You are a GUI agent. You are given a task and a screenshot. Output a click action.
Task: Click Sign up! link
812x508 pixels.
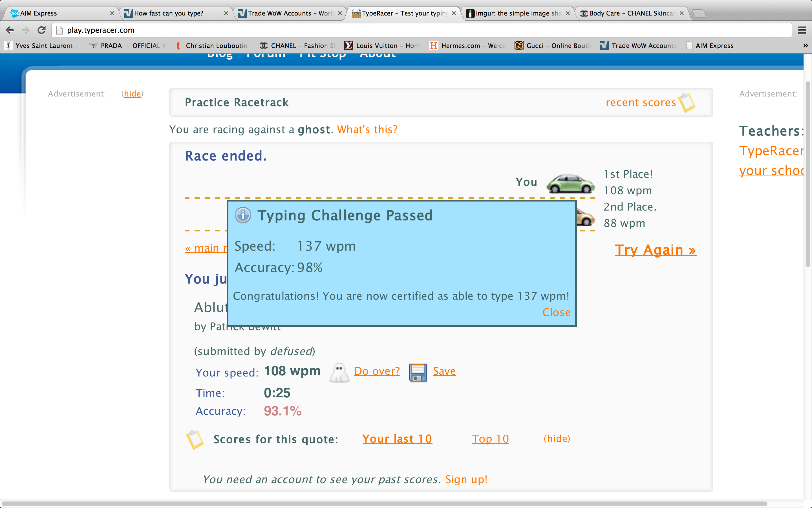(x=466, y=479)
